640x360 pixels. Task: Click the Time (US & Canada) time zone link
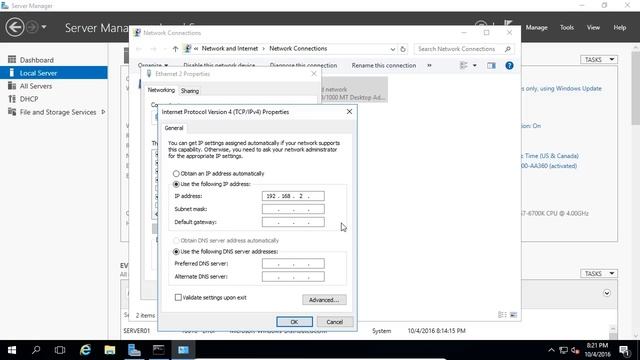(551, 156)
